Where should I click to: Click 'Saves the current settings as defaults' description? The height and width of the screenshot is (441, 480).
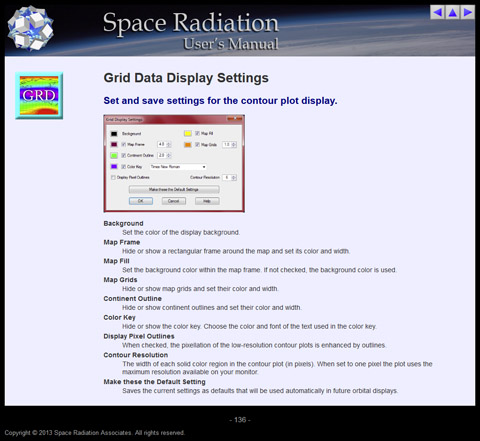260,391
